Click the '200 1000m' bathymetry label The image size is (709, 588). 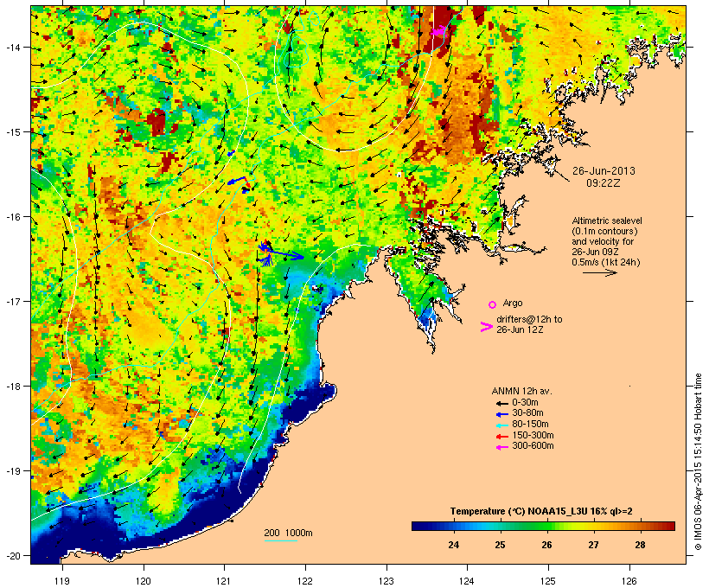click(288, 533)
